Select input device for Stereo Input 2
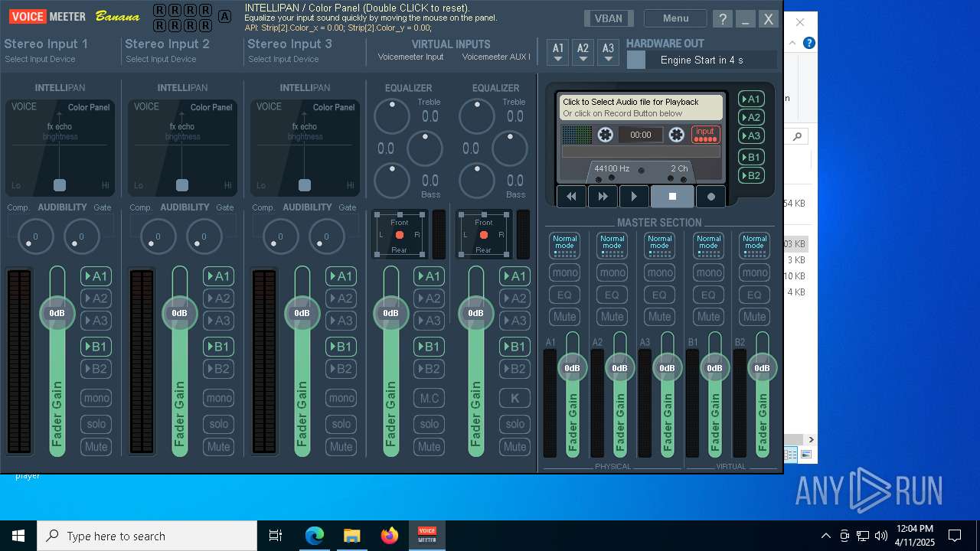 (161, 59)
